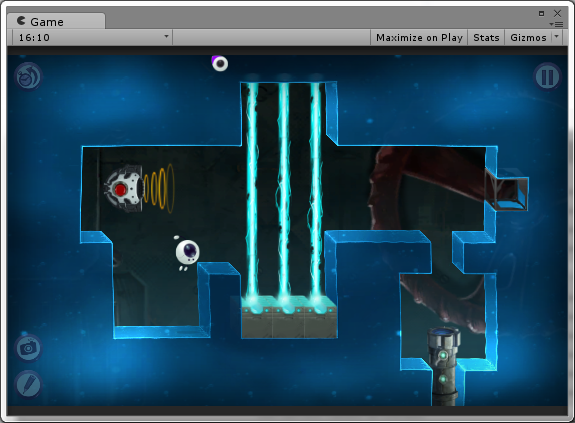Open the 16:10 aspect ratio dropdown
Screen dimensions: 575x423
click(92, 37)
